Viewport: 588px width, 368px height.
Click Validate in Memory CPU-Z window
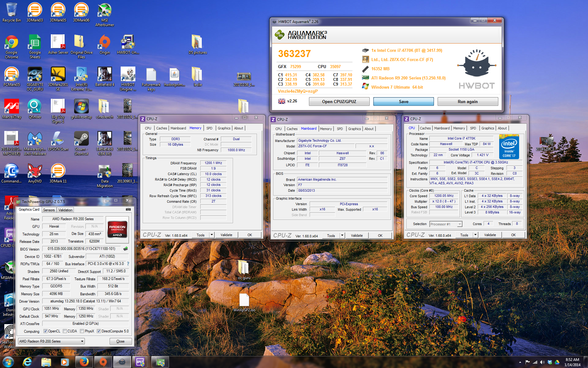226,235
